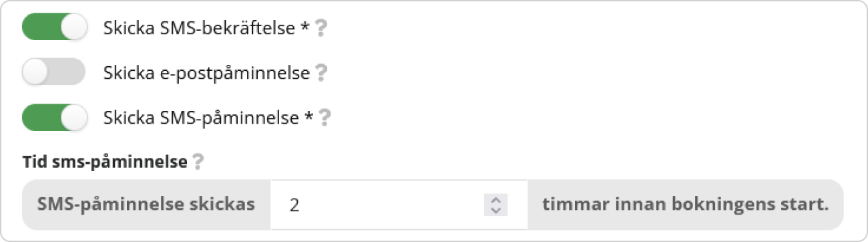
Task: Click asterisk after Skicka SMS-bekräftelse
Action: (306, 27)
